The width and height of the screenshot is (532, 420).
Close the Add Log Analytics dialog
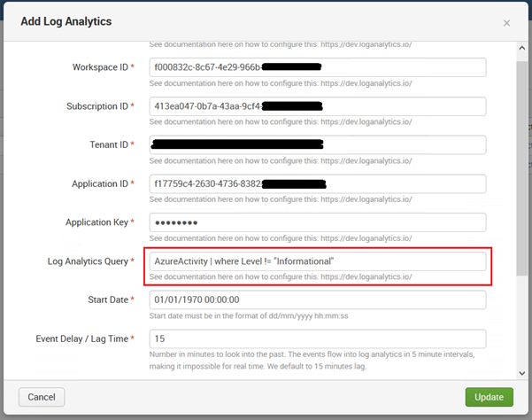[x=506, y=22]
